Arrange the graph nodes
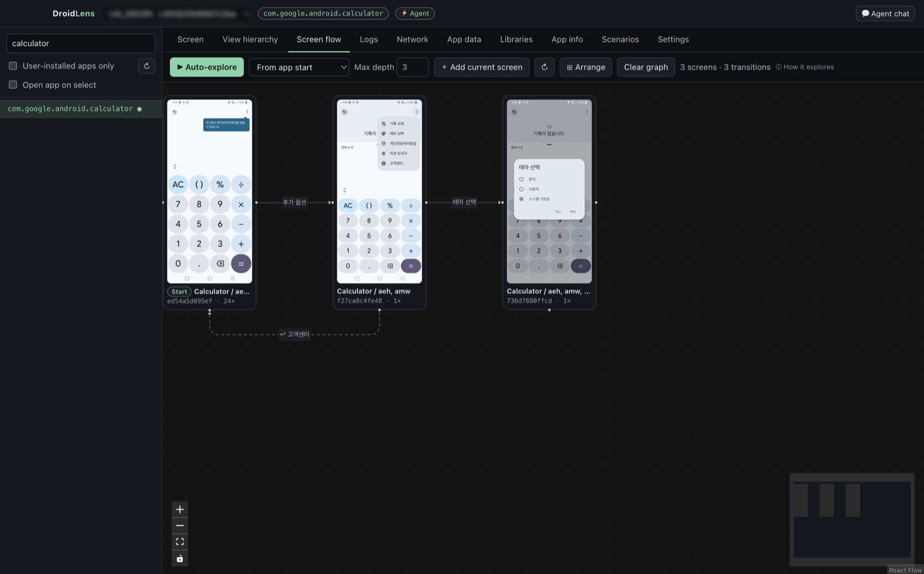The height and width of the screenshot is (574, 924). (586, 67)
